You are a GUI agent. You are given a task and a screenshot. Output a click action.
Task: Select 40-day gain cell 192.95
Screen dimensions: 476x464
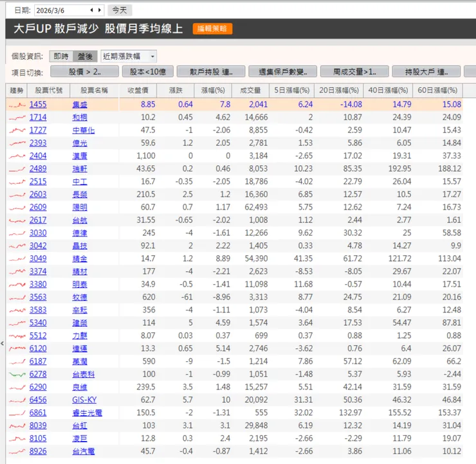[400, 168]
